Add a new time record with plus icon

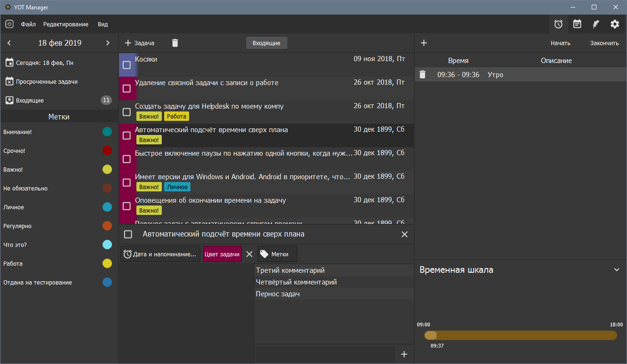pyautogui.click(x=424, y=43)
